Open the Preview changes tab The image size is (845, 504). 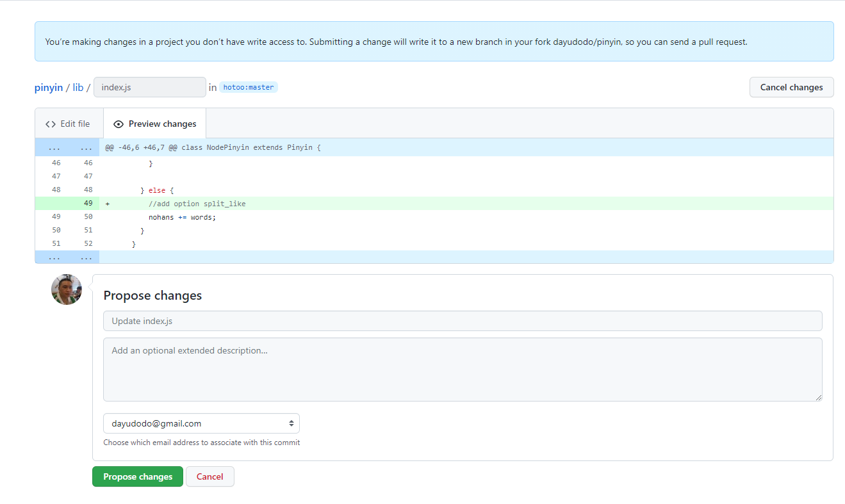154,124
